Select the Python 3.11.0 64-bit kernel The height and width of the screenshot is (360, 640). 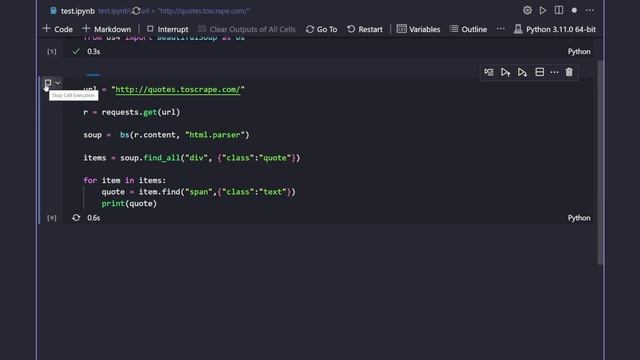coord(555,29)
